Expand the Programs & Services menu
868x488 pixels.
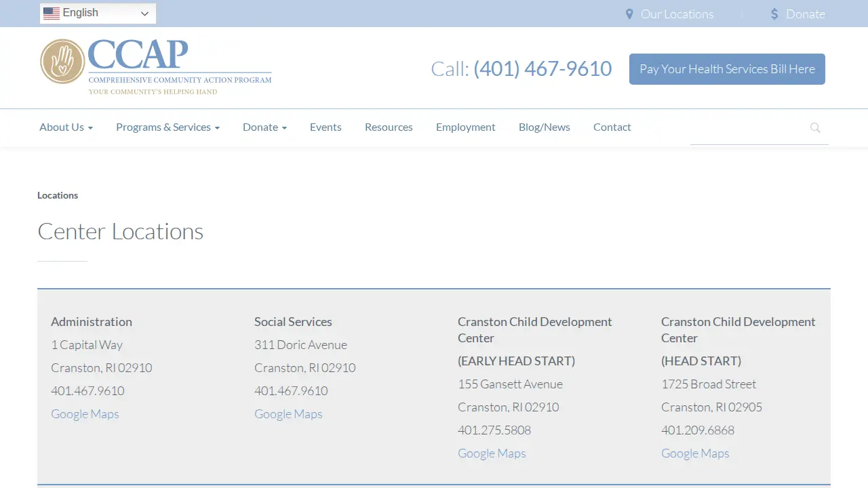point(167,127)
